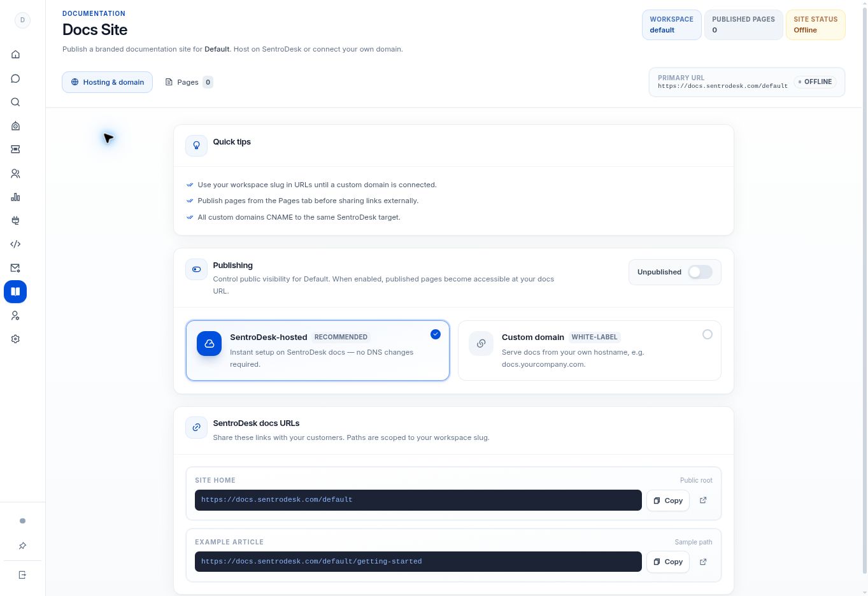
Task: Click the "SentroDesk docs URLs" heading
Action: pos(256,423)
